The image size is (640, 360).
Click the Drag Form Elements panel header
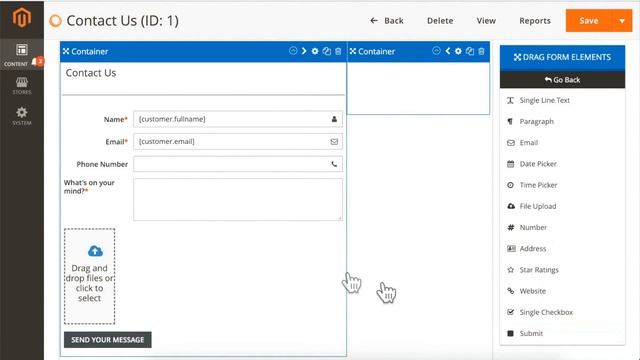(562, 58)
